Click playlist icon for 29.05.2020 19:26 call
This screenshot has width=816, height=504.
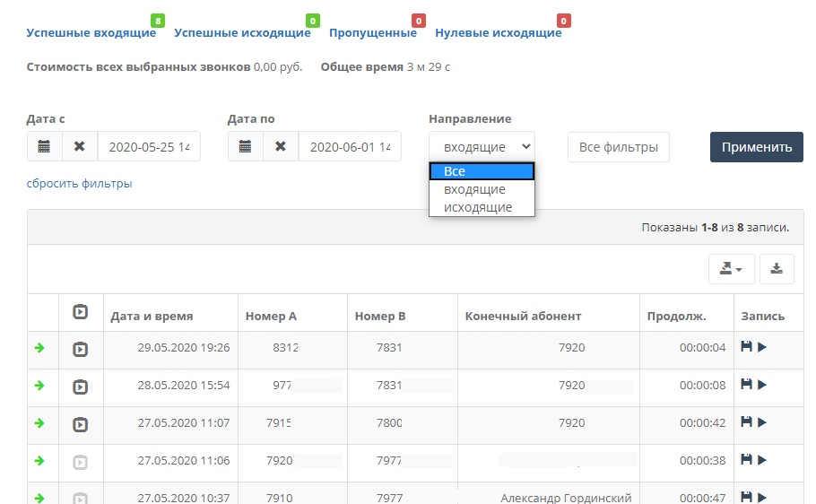(x=80, y=349)
